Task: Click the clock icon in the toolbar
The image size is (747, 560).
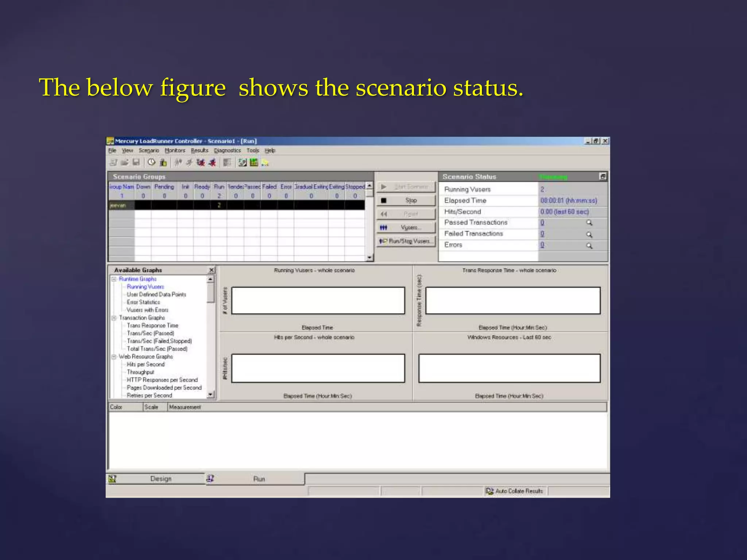Action: click(152, 162)
